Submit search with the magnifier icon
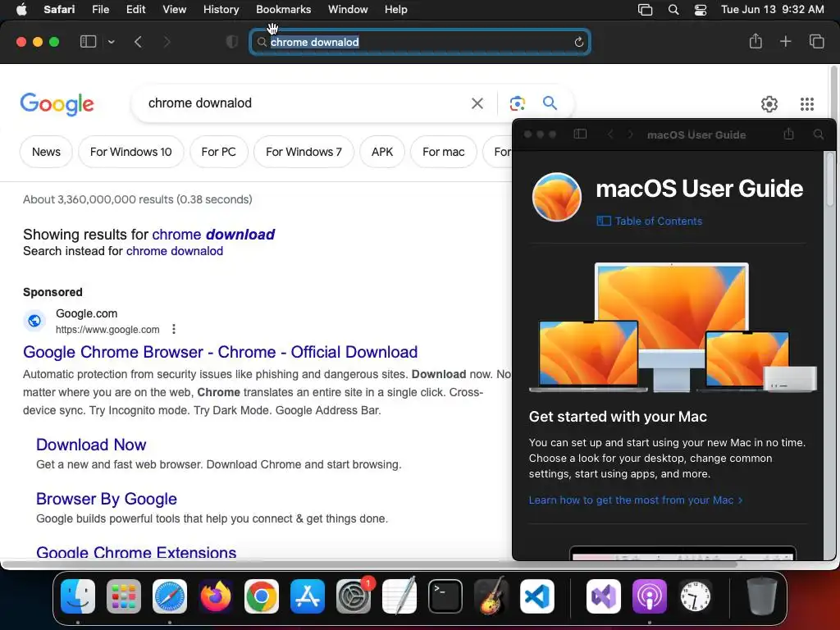The width and height of the screenshot is (840, 630). (x=550, y=103)
